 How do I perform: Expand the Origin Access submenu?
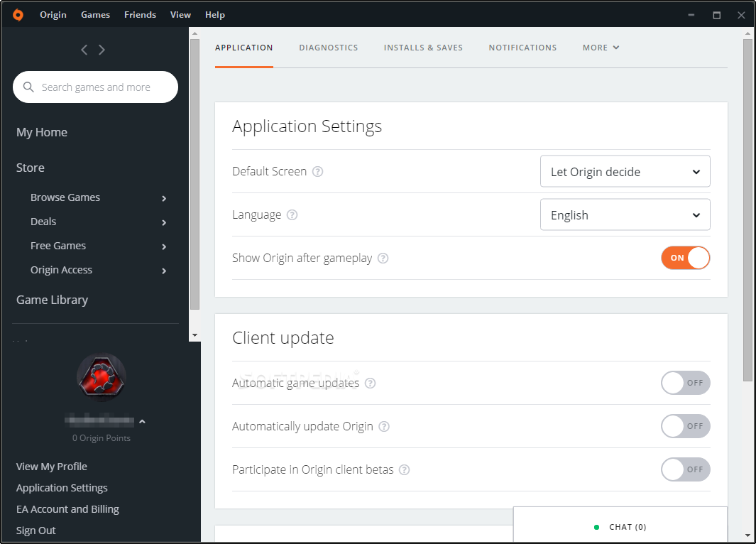[x=164, y=271]
